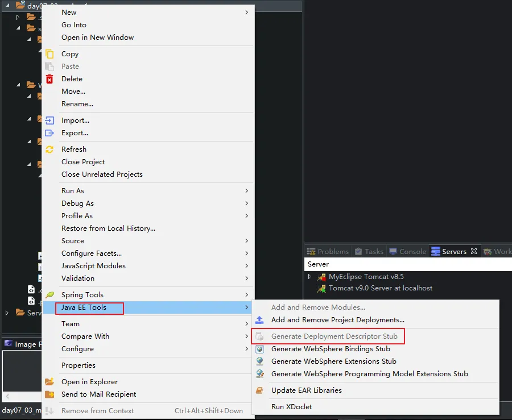Click the Add and Remove Project Deployments icon

tap(259, 320)
